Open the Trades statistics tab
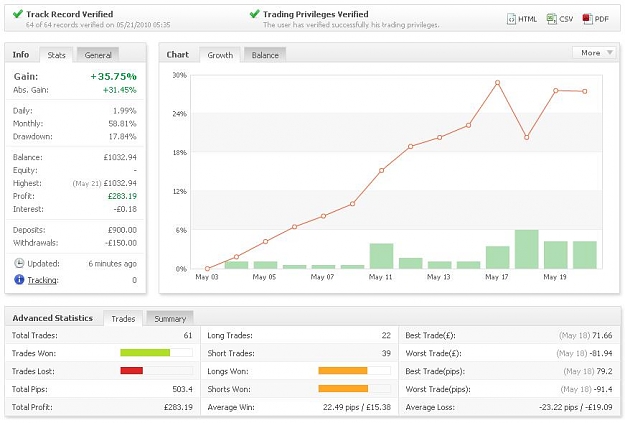This screenshot has width=625, height=423. (x=123, y=319)
